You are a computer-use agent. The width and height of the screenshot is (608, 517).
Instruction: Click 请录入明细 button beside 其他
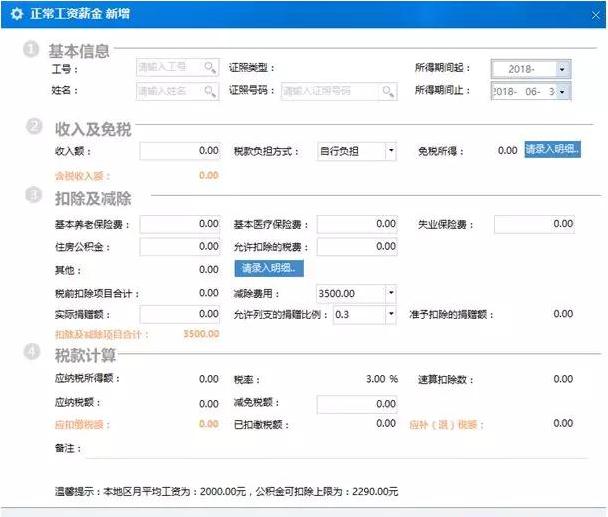269,269
